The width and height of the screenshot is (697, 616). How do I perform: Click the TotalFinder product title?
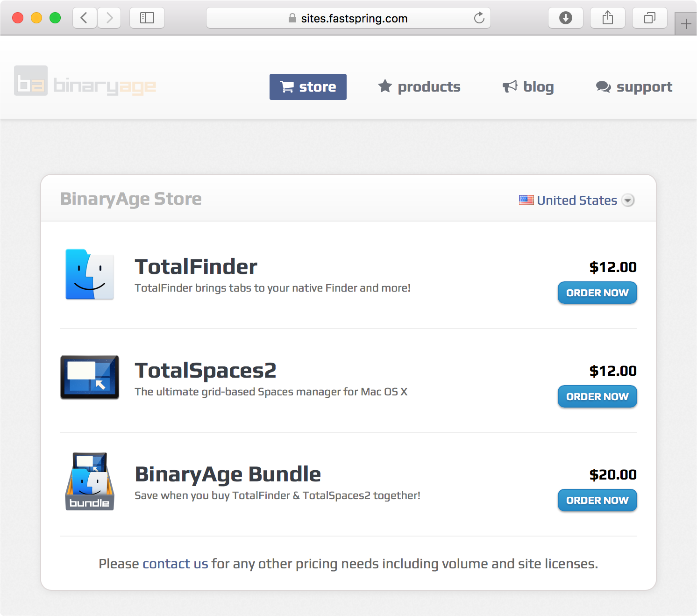click(196, 267)
